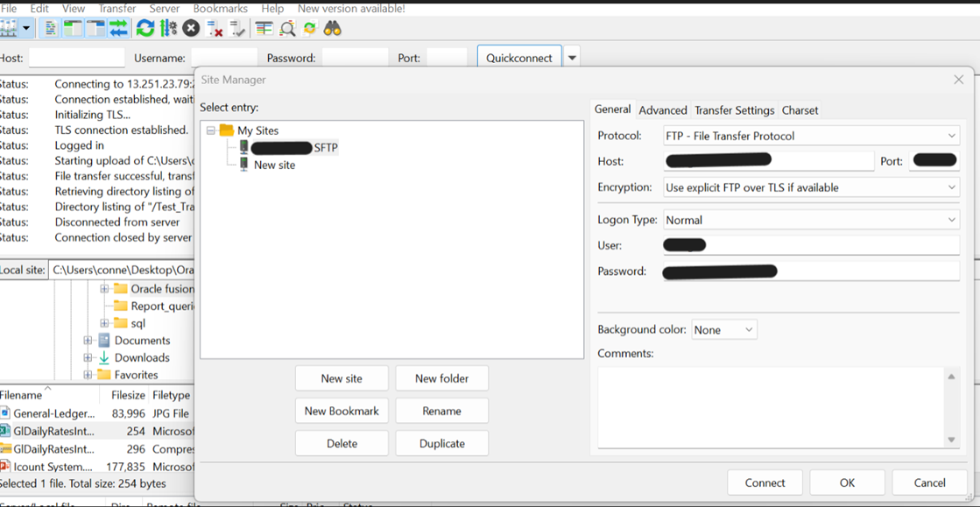Click the Comments scrollbar up arrow

pos(951,377)
